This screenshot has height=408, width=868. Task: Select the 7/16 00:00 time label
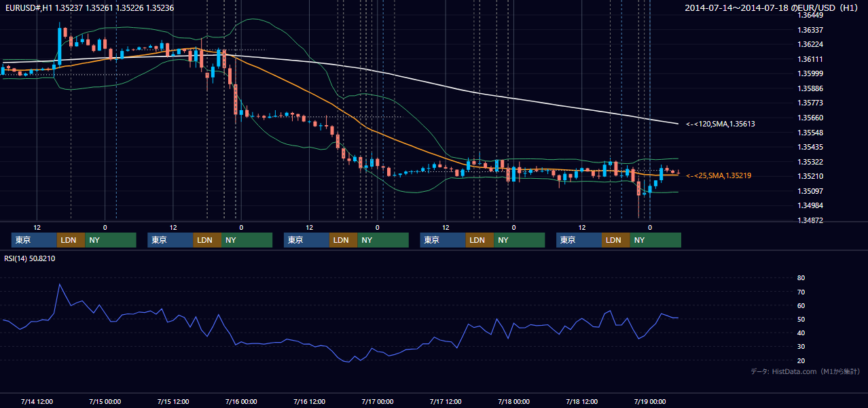[241, 401]
